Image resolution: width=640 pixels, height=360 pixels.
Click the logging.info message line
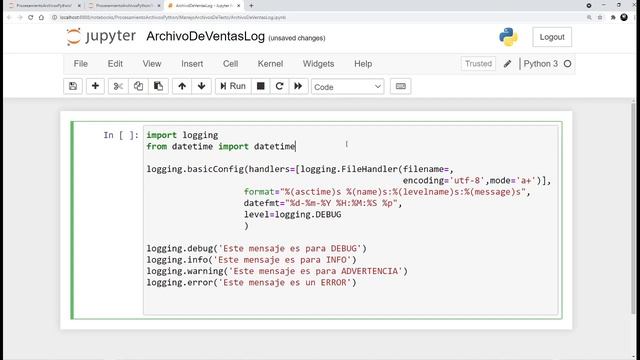click(251, 260)
